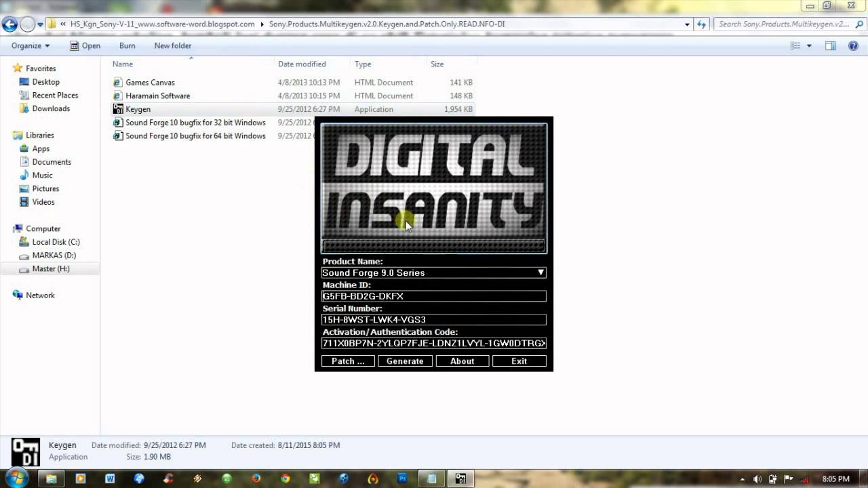868x488 pixels.
Task: Open the MARKAS (D:) drive
Action: 54,256
